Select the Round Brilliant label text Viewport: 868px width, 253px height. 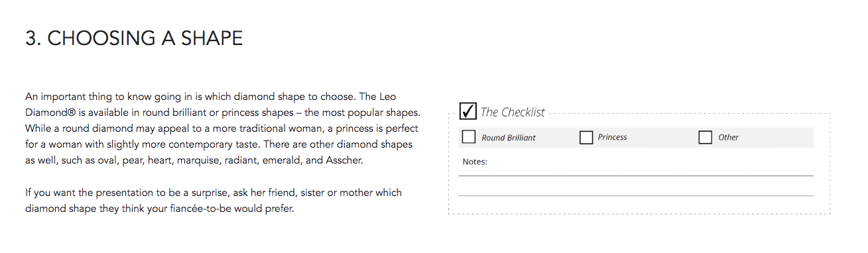coord(509,138)
